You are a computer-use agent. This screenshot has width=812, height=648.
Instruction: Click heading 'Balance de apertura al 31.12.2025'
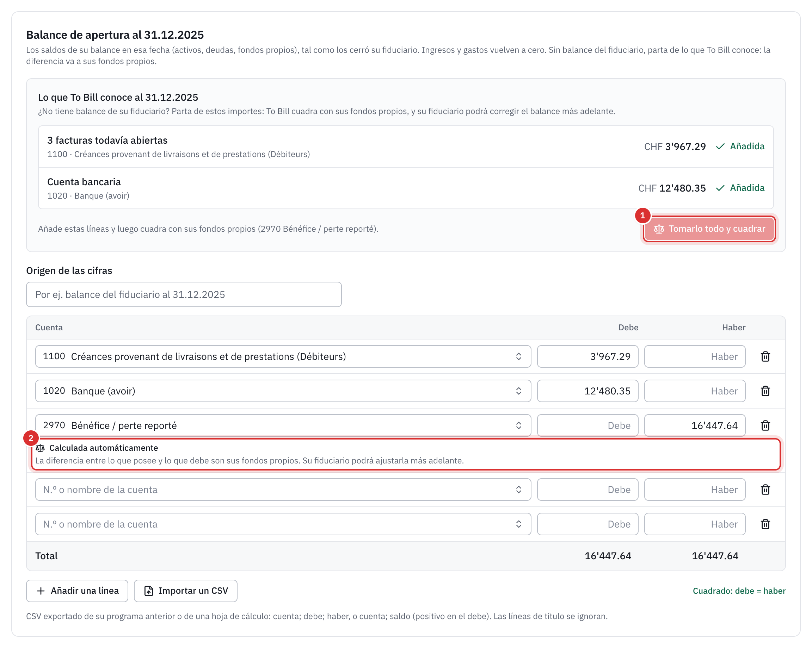115,35
